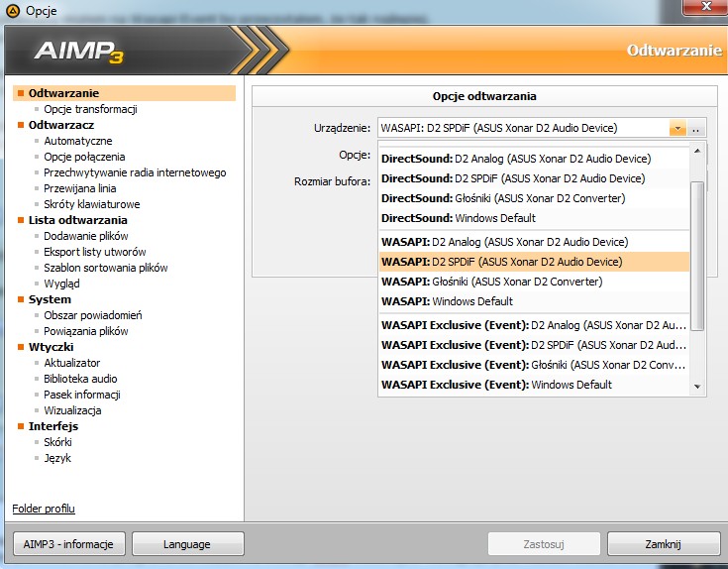Select Przechwytywanie radia internetowego

click(135, 172)
